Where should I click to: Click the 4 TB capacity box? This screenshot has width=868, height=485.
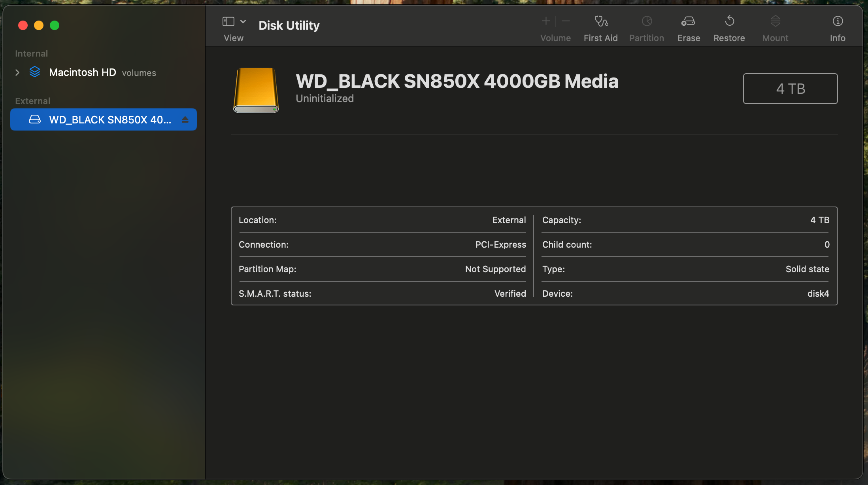point(790,89)
